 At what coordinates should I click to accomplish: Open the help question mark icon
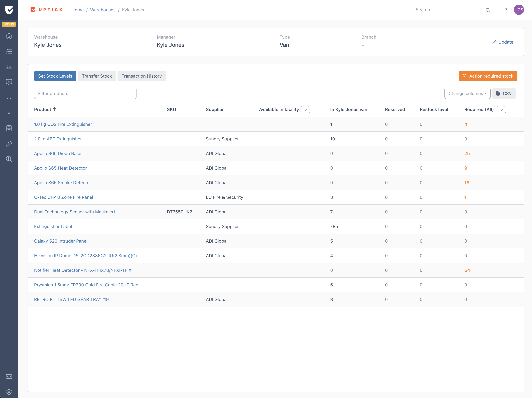point(506,10)
